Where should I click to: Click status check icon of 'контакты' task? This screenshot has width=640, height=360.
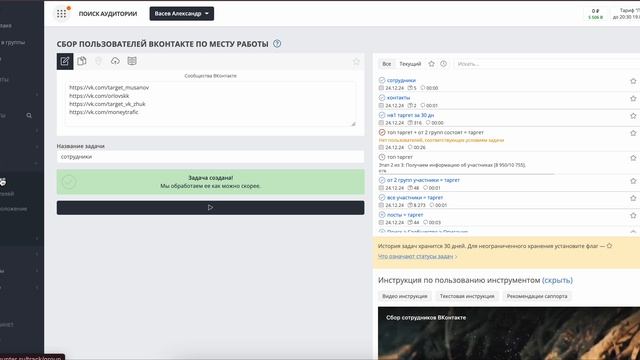pyautogui.click(x=382, y=98)
